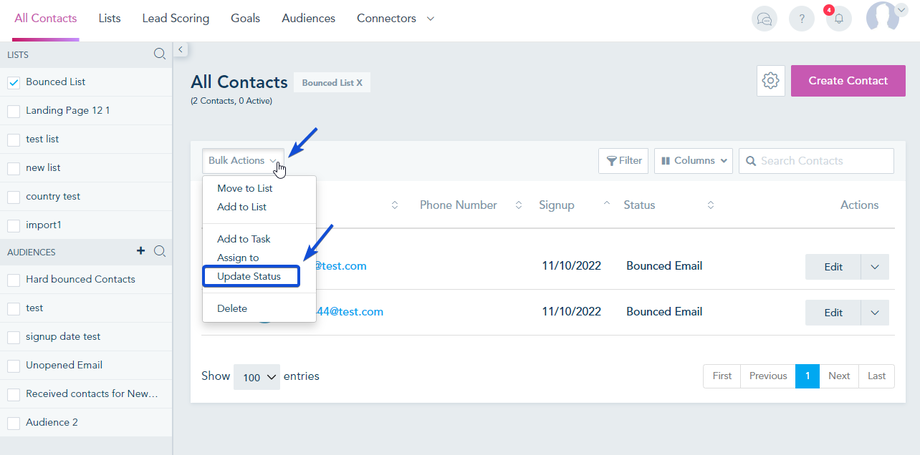This screenshot has width=920, height=455.
Task: Expand the Columns dropdown
Action: point(693,161)
